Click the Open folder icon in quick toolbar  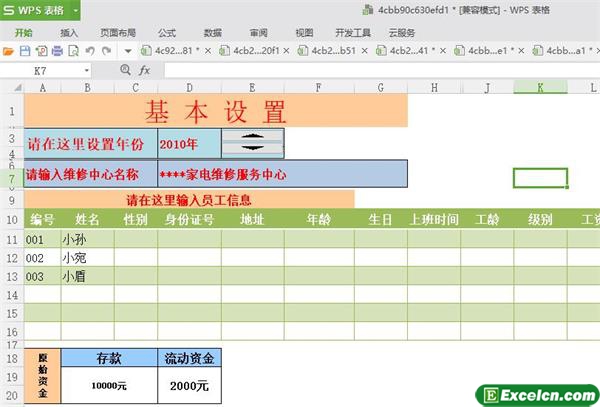click(x=9, y=50)
